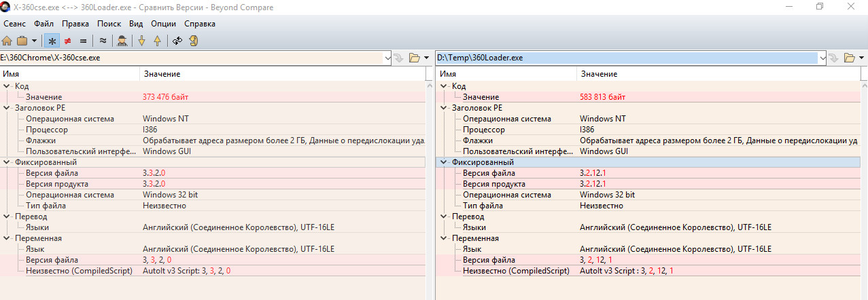The height and width of the screenshot is (300, 868).
Task: Open the Вид menu
Action: click(x=136, y=24)
